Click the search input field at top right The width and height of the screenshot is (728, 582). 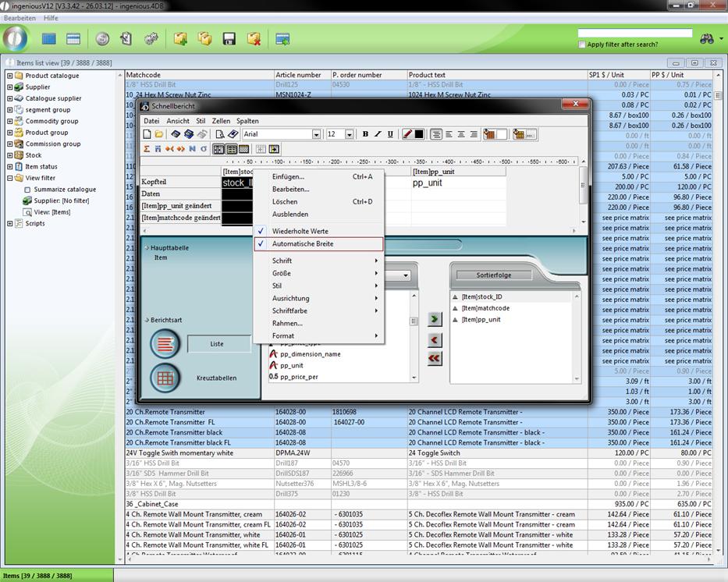click(634, 34)
